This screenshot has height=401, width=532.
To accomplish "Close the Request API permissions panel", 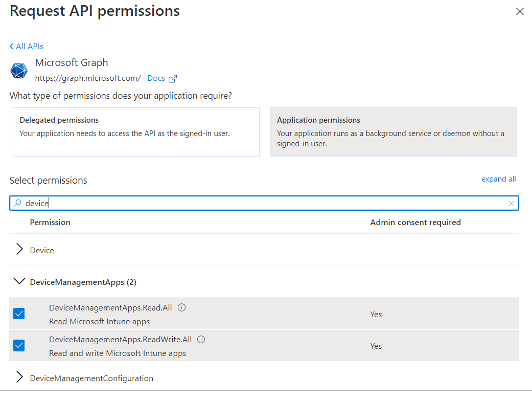I will [520, 12].
